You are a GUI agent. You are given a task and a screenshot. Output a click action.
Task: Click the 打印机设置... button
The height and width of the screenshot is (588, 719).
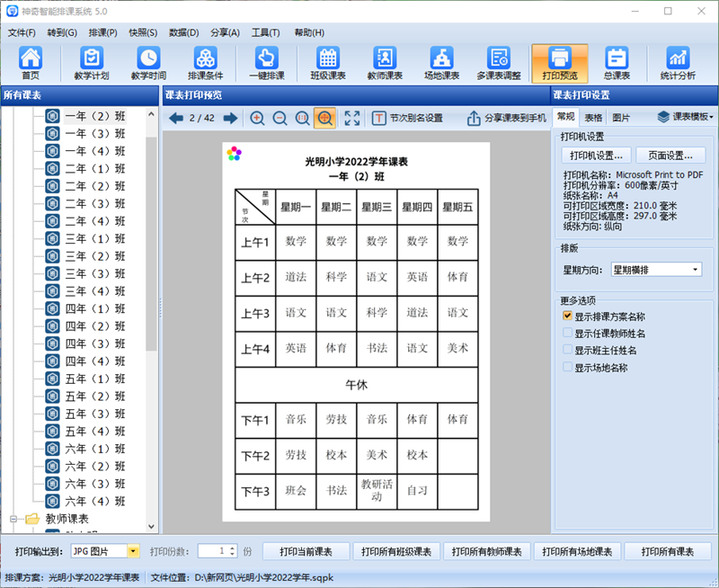pos(596,156)
